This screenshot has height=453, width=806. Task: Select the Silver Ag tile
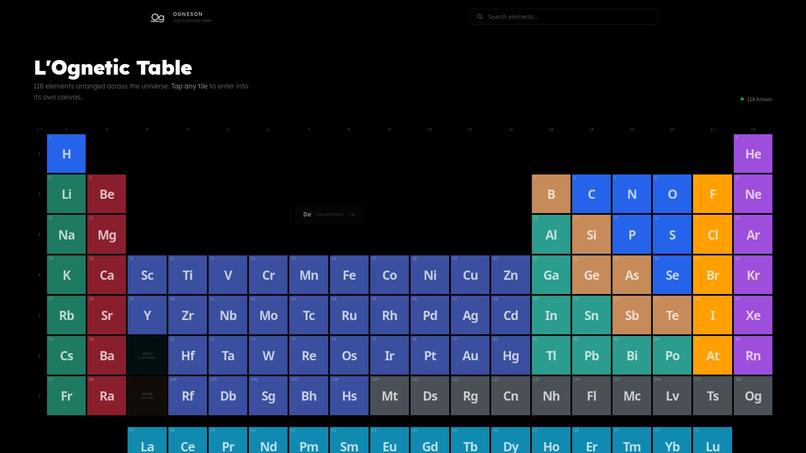click(x=470, y=315)
